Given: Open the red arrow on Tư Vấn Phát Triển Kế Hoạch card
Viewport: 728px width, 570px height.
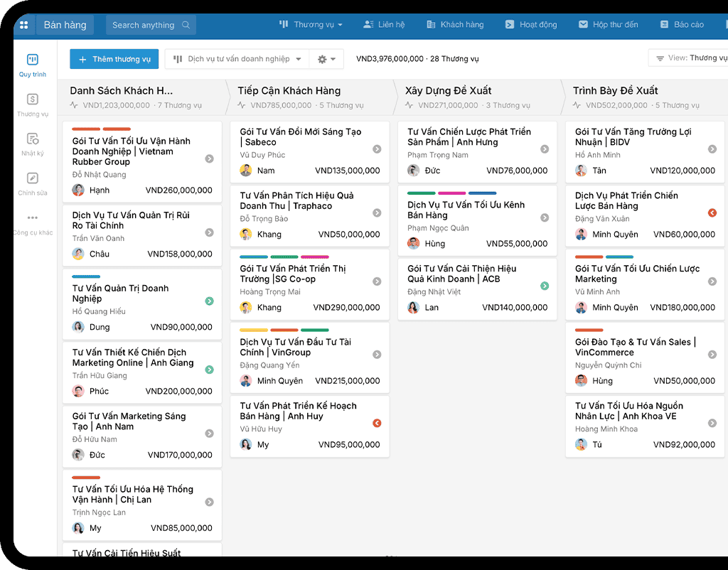Looking at the screenshot, I should (x=376, y=423).
